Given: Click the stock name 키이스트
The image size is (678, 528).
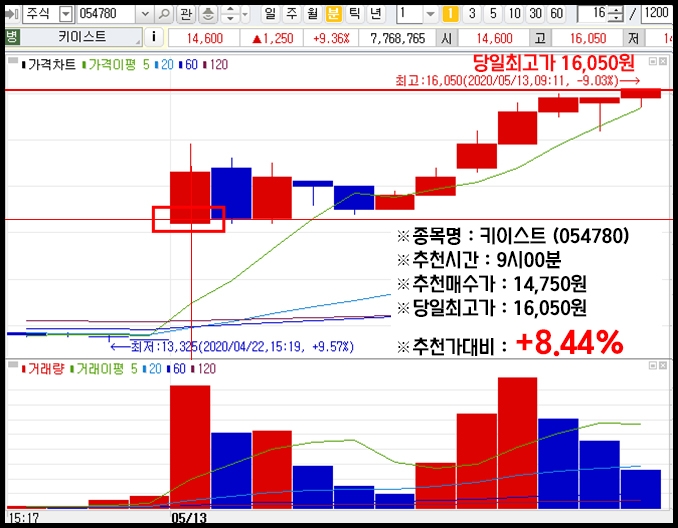Looking at the screenshot, I should pyautogui.click(x=82, y=37).
